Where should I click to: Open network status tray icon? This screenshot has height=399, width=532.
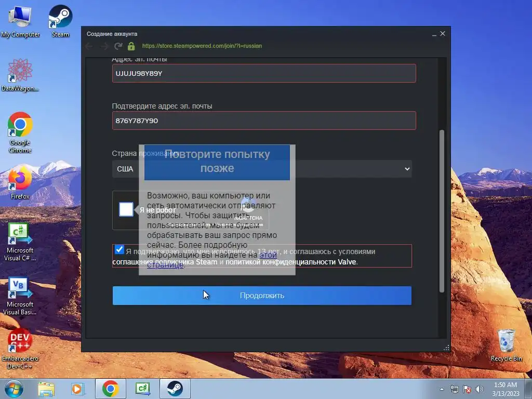pos(454,389)
